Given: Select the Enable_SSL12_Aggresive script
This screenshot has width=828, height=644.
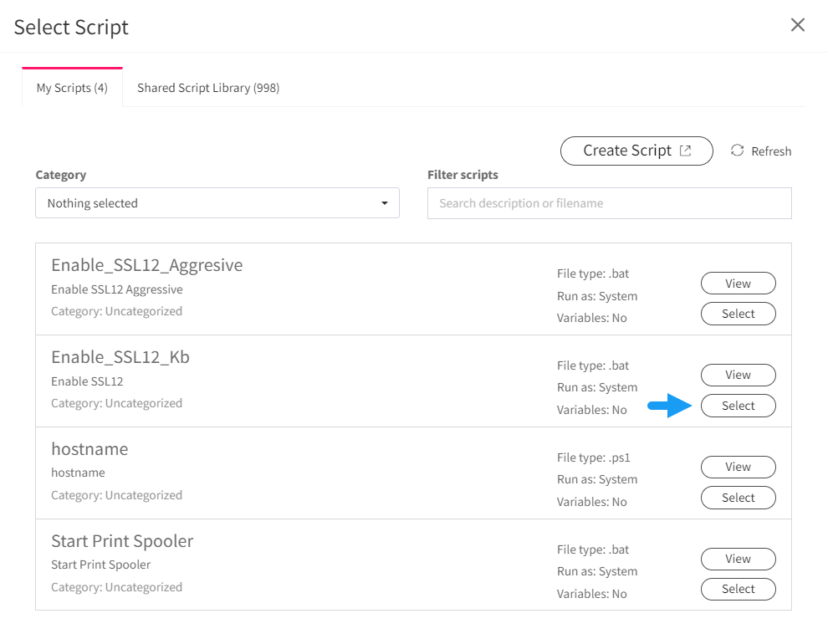Looking at the screenshot, I should click(x=739, y=314).
